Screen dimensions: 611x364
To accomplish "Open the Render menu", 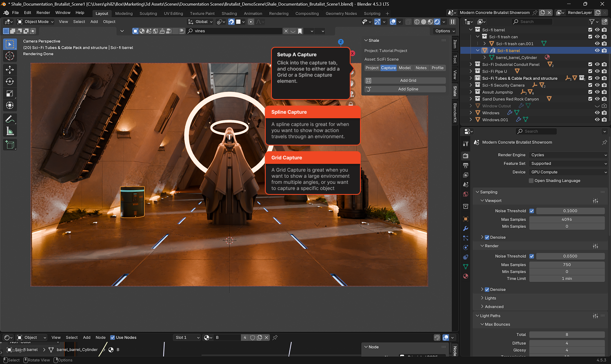I will (43, 13).
